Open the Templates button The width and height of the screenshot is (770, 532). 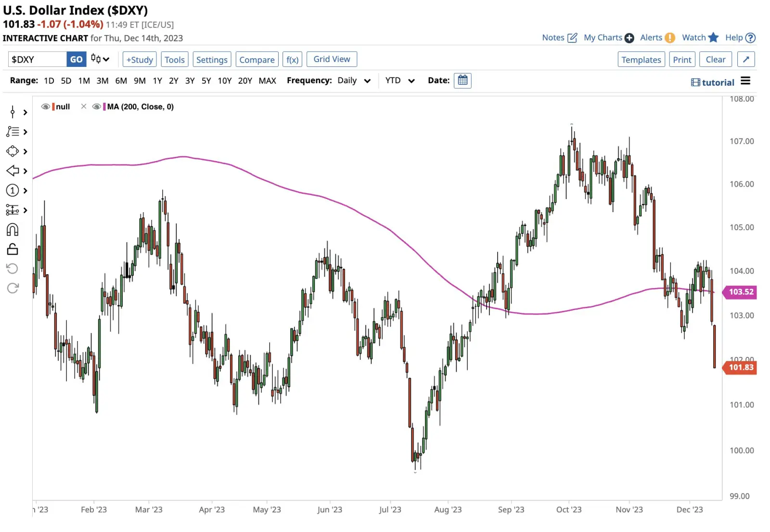click(641, 60)
